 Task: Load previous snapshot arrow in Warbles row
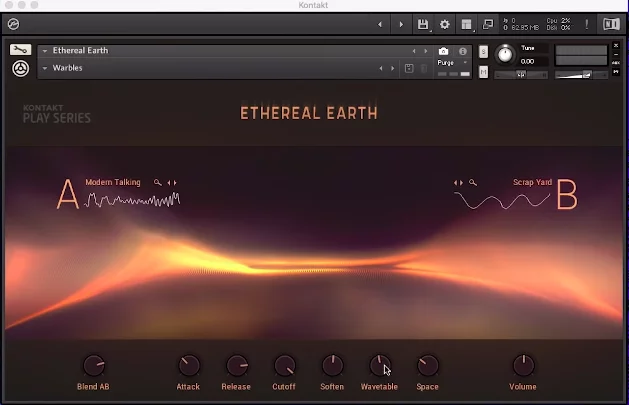click(381, 68)
